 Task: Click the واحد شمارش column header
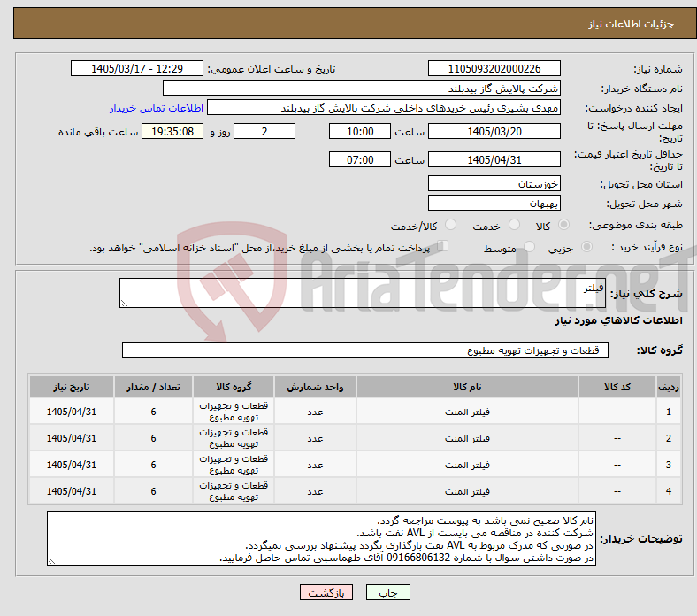click(315, 387)
